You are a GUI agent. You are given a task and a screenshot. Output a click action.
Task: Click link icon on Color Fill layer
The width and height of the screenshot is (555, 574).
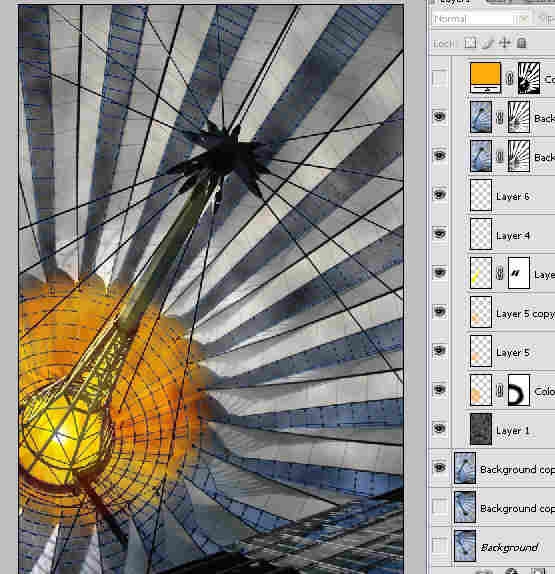tap(509, 78)
